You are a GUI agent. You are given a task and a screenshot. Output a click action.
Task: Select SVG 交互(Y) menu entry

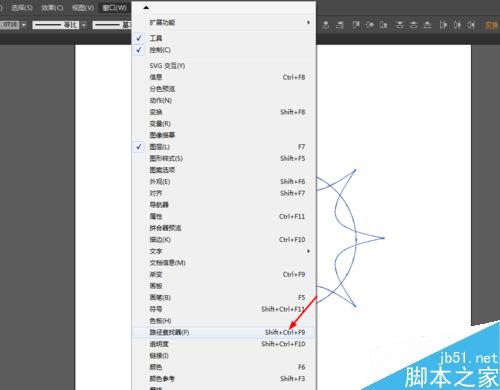224,66
